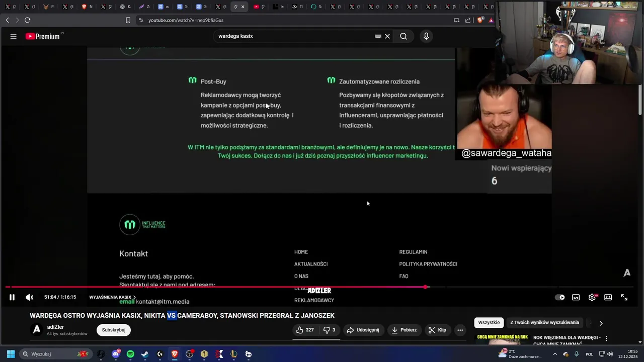Open Steam from the taskbar
644x362 pixels.
(x=145, y=354)
